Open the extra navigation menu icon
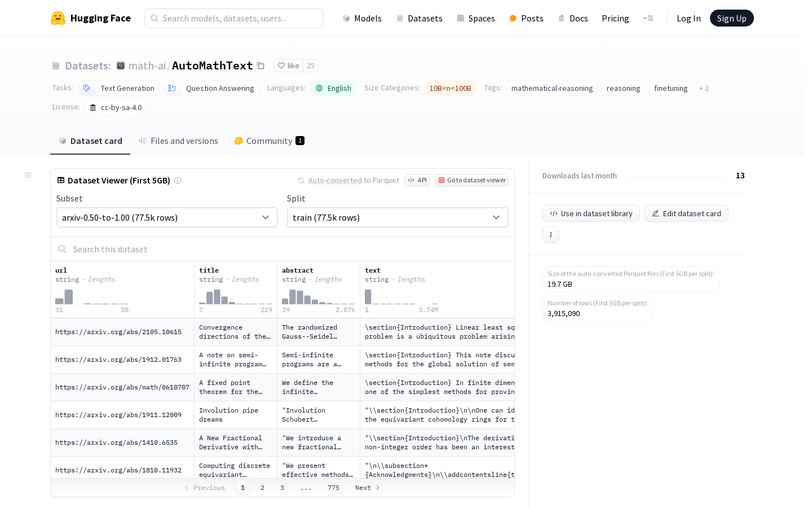812x508 pixels. (648, 18)
